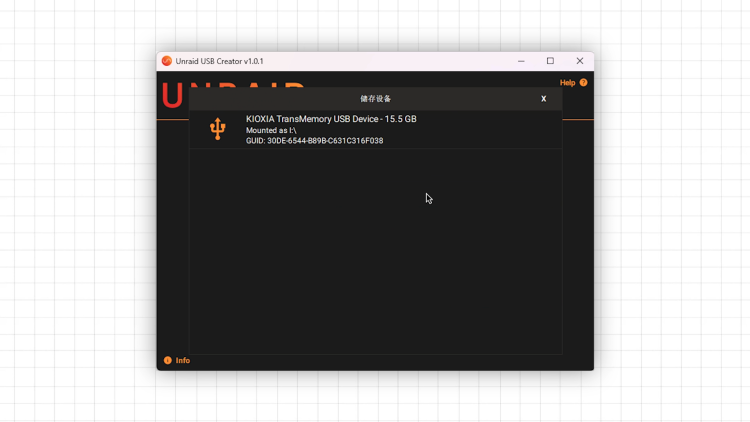Minimize the Unraid USB Creator window
This screenshot has width=750, height=422.
[x=521, y=61]
